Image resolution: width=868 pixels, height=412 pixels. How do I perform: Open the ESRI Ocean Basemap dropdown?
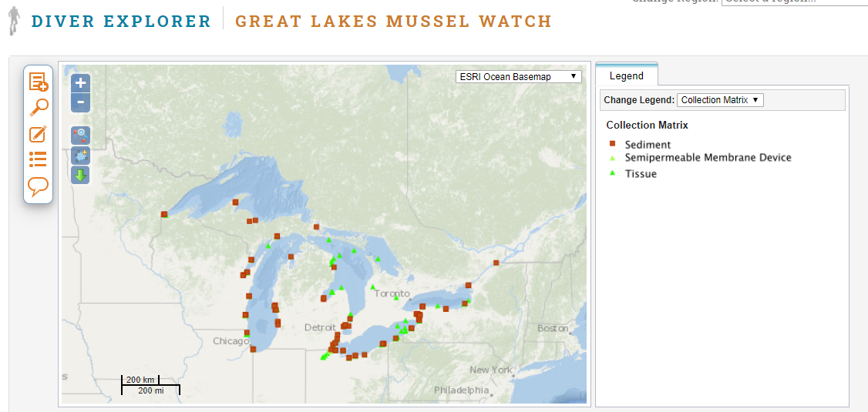519,76
